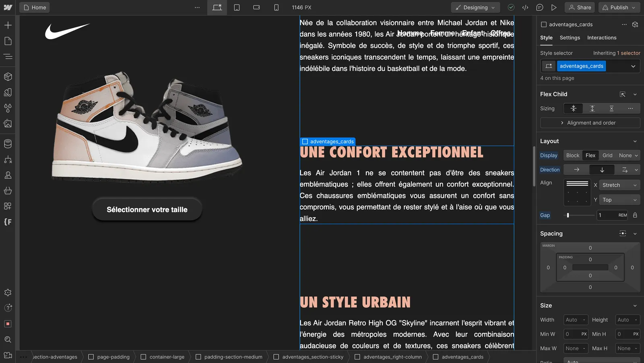Preview the site with play icon
Screen dimensions: 644x363
(554, 7)
